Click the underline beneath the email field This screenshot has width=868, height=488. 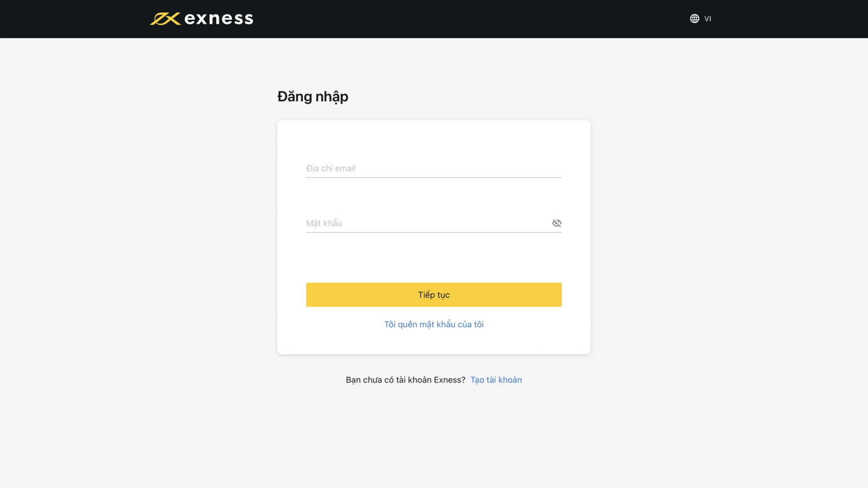tap(434, 178)
